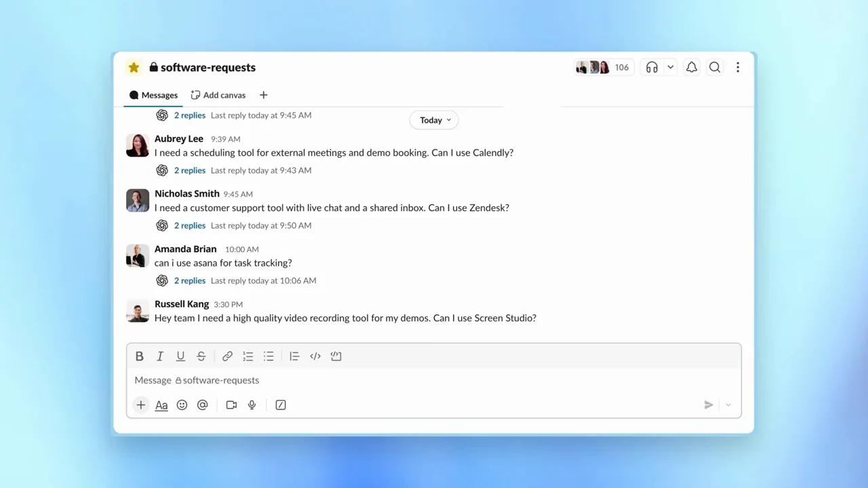868x488 pixels.
Task: Toggle bulleted list formatting
Action: (269, 356)
